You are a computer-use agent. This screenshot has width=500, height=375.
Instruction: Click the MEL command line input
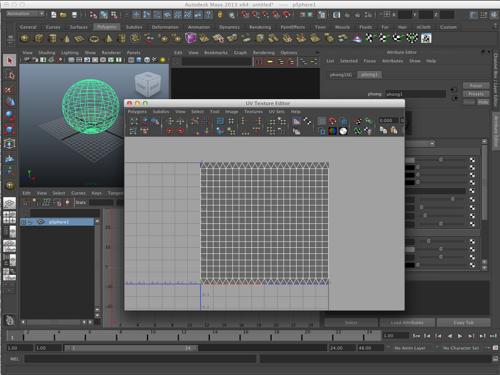140,359
